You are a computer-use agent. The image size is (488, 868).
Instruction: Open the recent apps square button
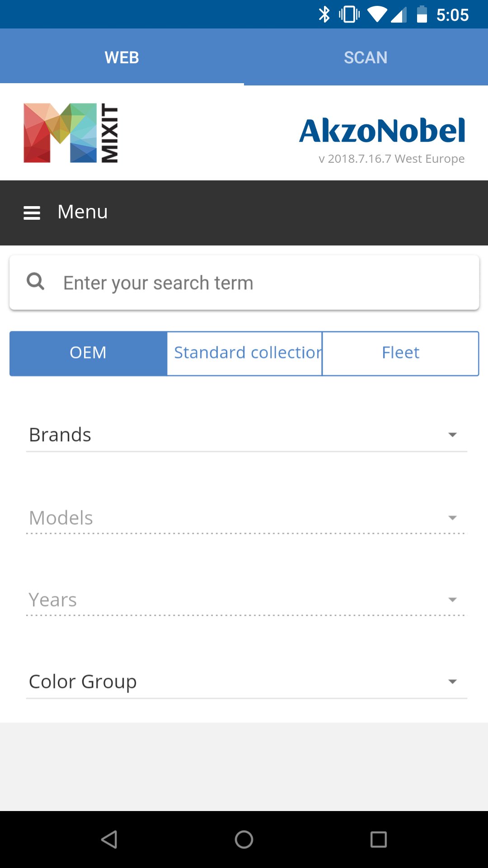(379, 840)
